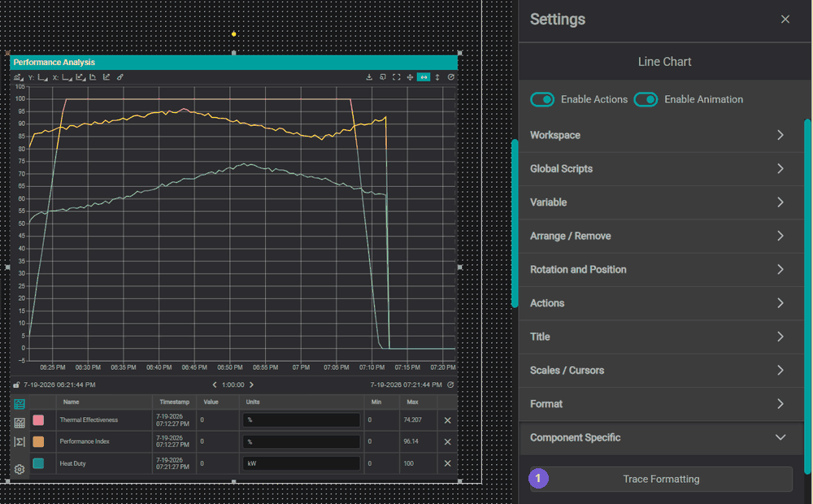Viewport: 813px width, 504px height.
Task: Open the Y axis scale options
Action: (x=42, y=77)
